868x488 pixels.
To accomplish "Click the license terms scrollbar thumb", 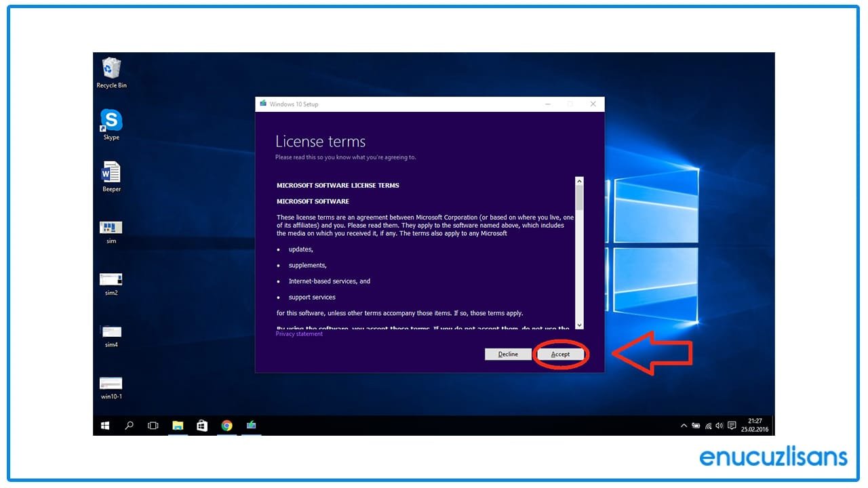I will pos(579,197).
